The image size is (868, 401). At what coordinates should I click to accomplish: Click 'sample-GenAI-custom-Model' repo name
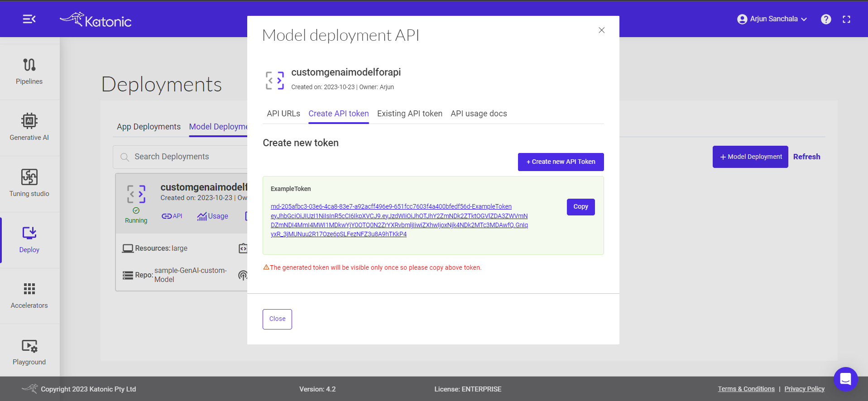pos(191,275)
